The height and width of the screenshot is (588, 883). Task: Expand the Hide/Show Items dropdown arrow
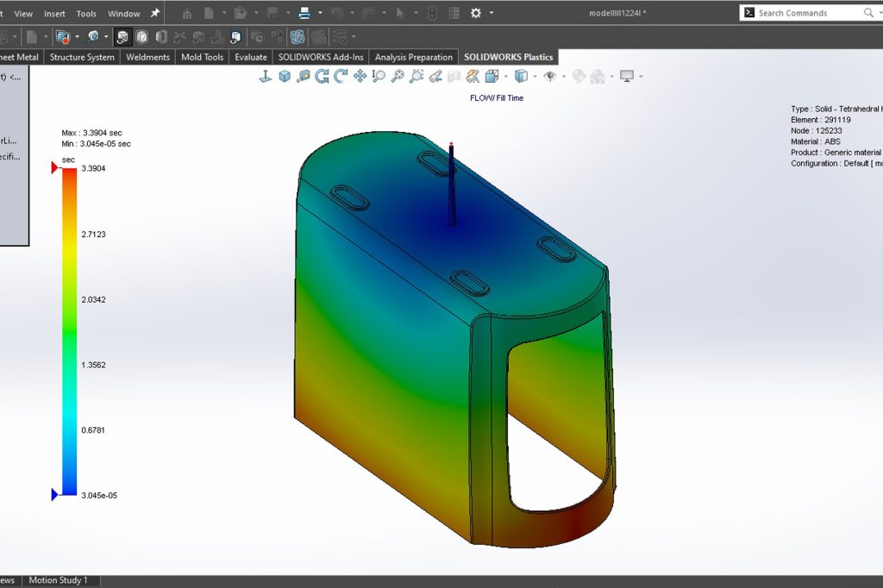[564, 77]
